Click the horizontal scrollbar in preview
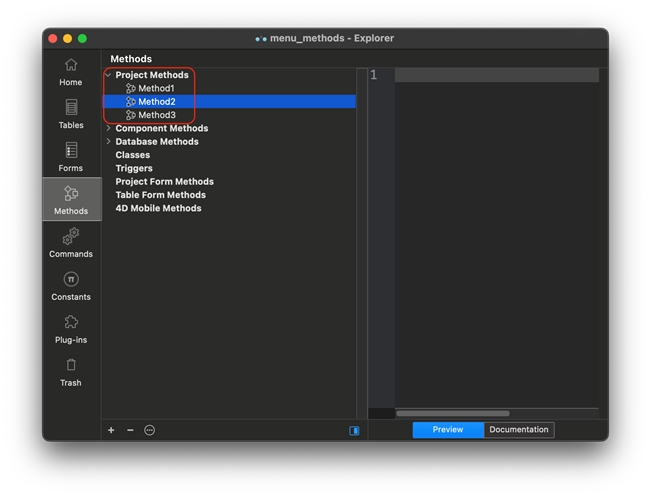 point(452,413)
